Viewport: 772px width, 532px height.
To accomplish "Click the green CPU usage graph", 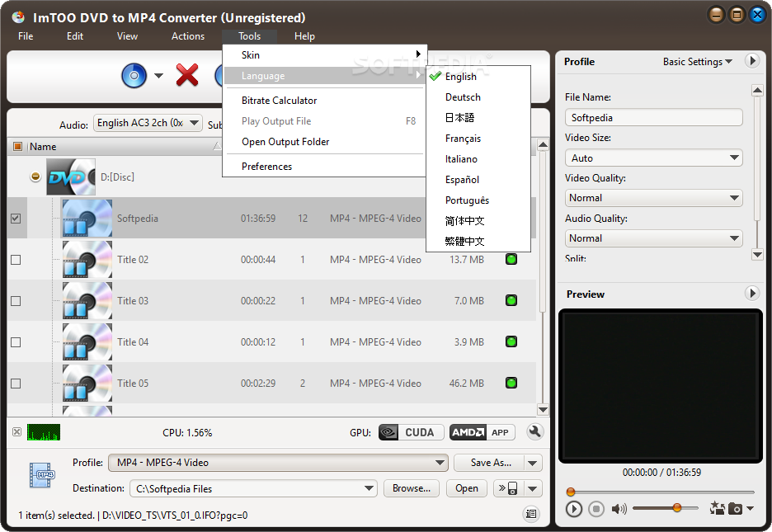I will point(44,432).
